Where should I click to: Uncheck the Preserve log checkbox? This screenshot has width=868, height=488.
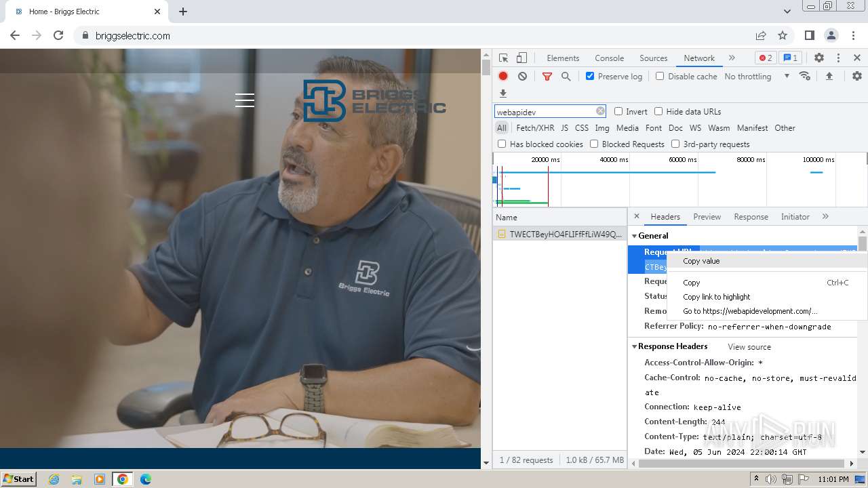point(590,77)
